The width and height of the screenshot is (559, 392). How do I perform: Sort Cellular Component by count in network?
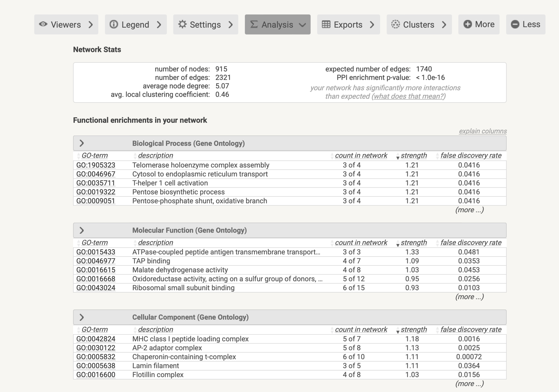pyautogui.click(x=361, y=329)
